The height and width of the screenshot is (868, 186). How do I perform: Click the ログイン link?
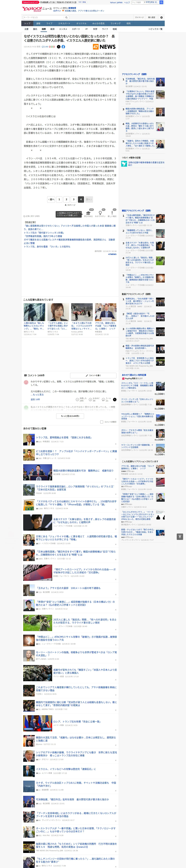(x=57, y=11)
